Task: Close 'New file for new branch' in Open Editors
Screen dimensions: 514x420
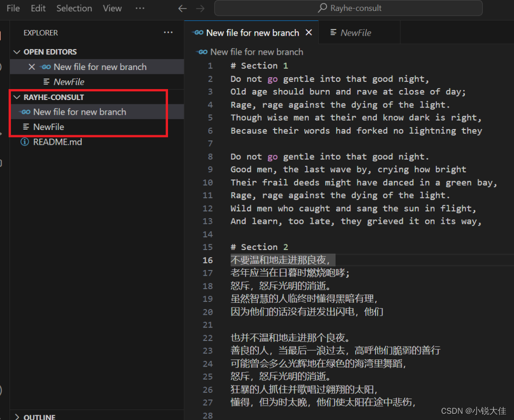Action: [x=31, y=67]
